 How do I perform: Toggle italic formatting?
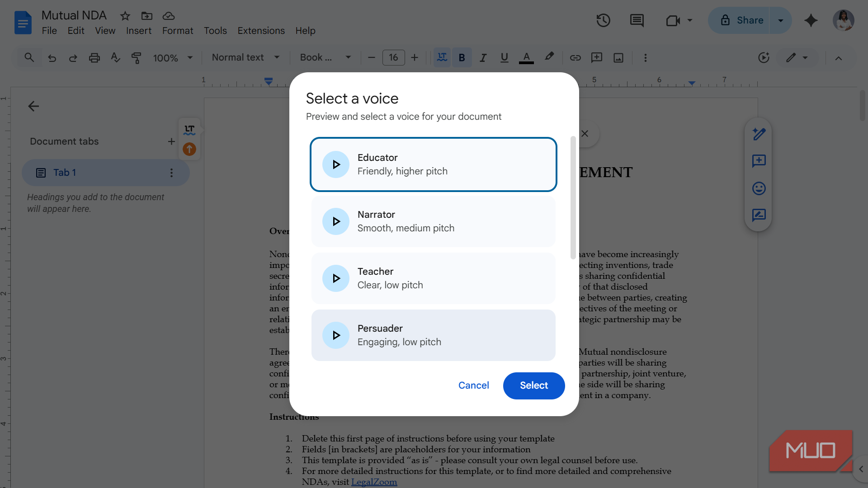pyautogui.click(x=483, y=58)
